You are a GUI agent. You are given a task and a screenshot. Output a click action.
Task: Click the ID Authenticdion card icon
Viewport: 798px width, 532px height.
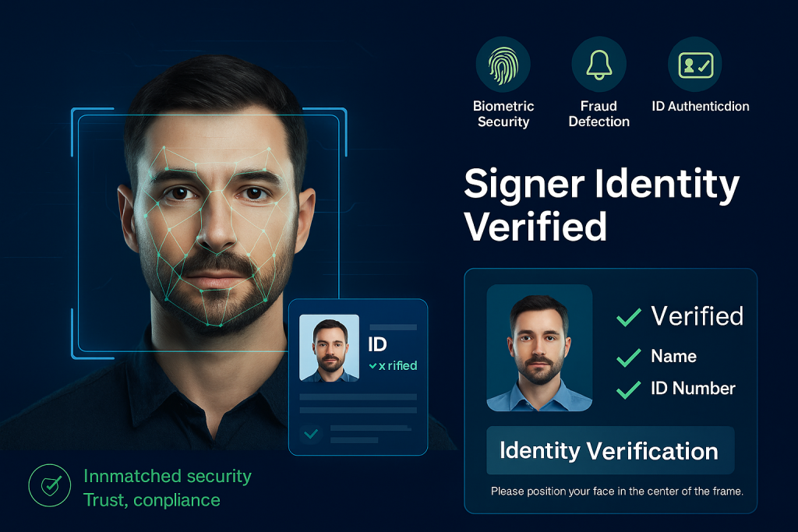[x=695, y=65]
